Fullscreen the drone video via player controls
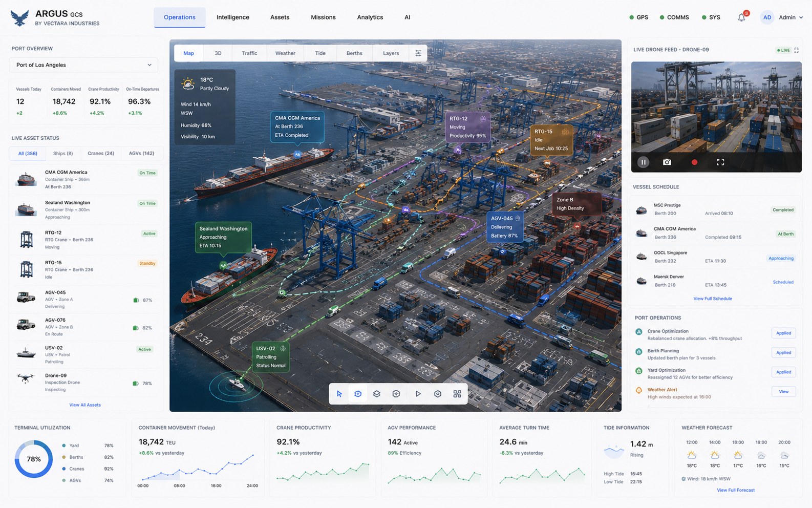Screen dimensions: 812x508 coord(720,162)
